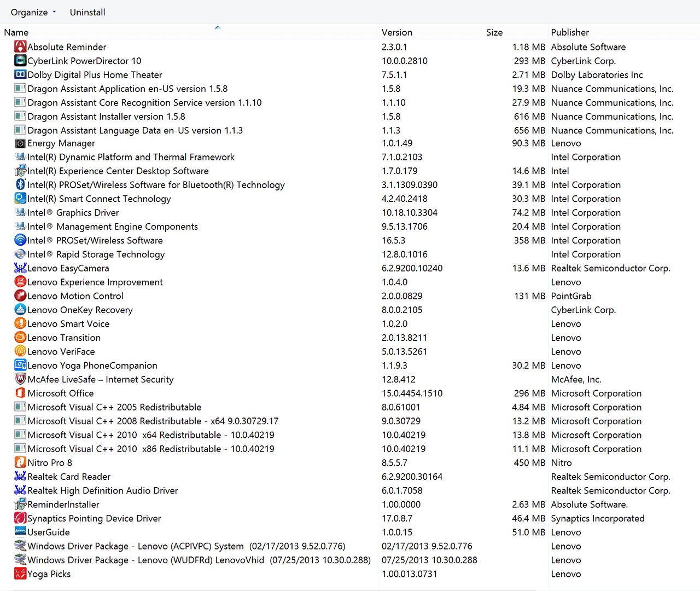Click the 450 MB size of Nitro Pro 8

click(529, 463)
